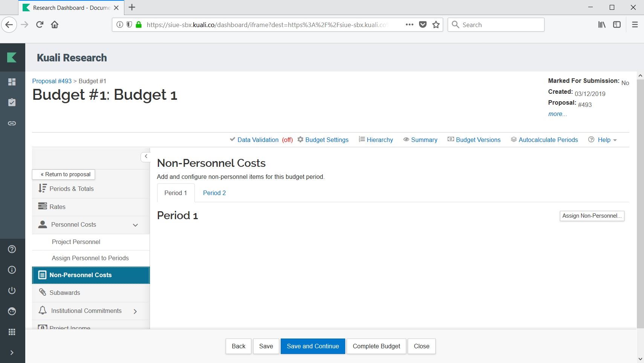Collapse the budget navigation panel

146,156
